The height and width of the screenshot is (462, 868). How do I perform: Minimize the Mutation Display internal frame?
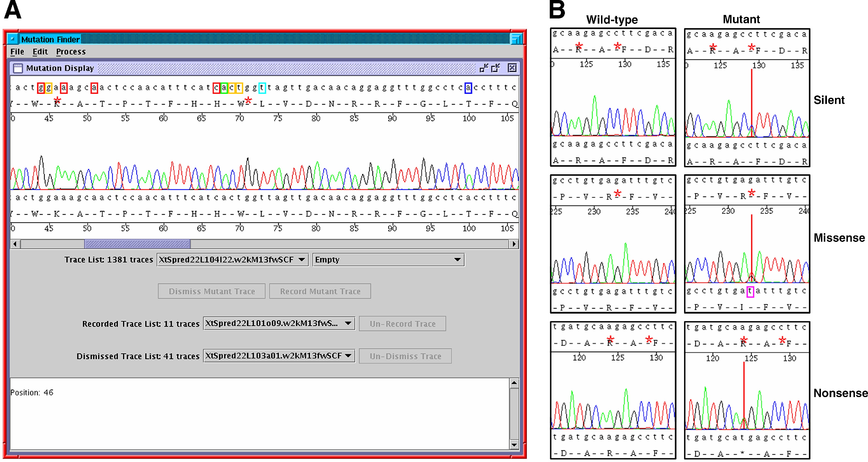[484, 68]
